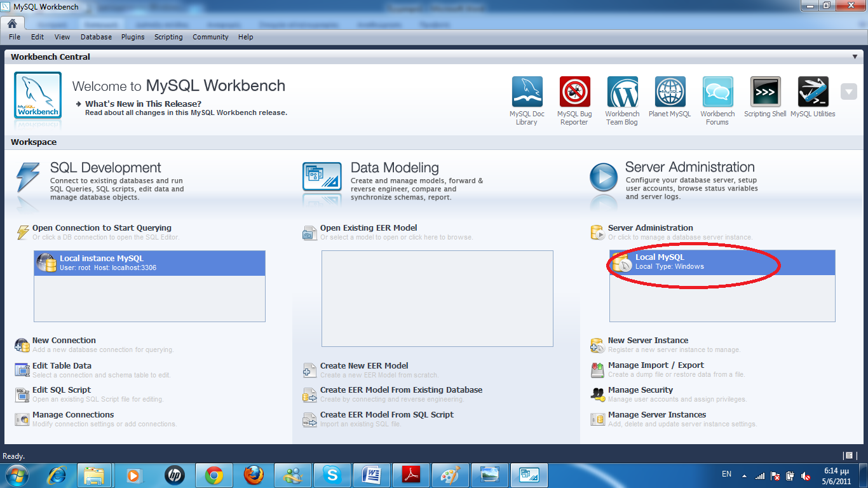Screen dimensions: 868x488
Task: Open Manage Connections
Action: pos(73,414)
